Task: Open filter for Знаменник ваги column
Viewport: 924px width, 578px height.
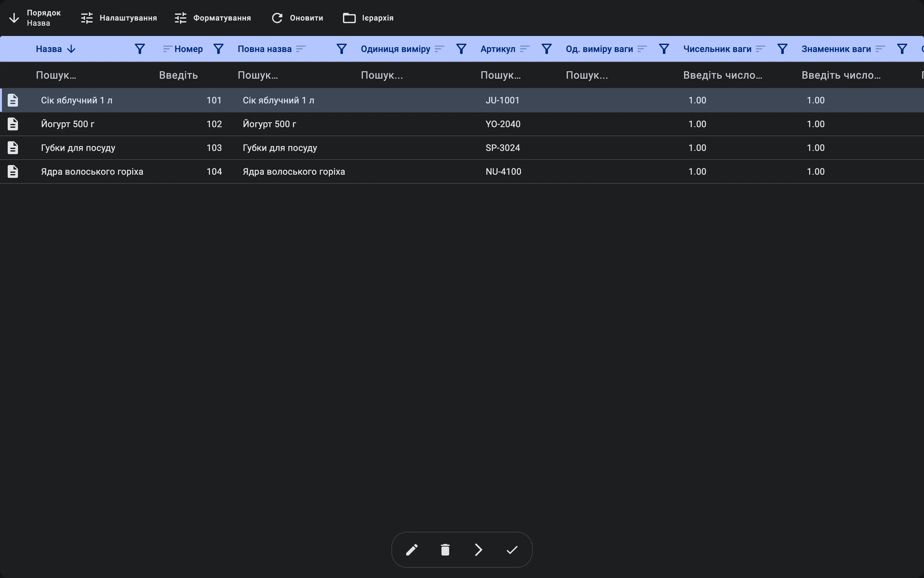Action: [902, 49]
